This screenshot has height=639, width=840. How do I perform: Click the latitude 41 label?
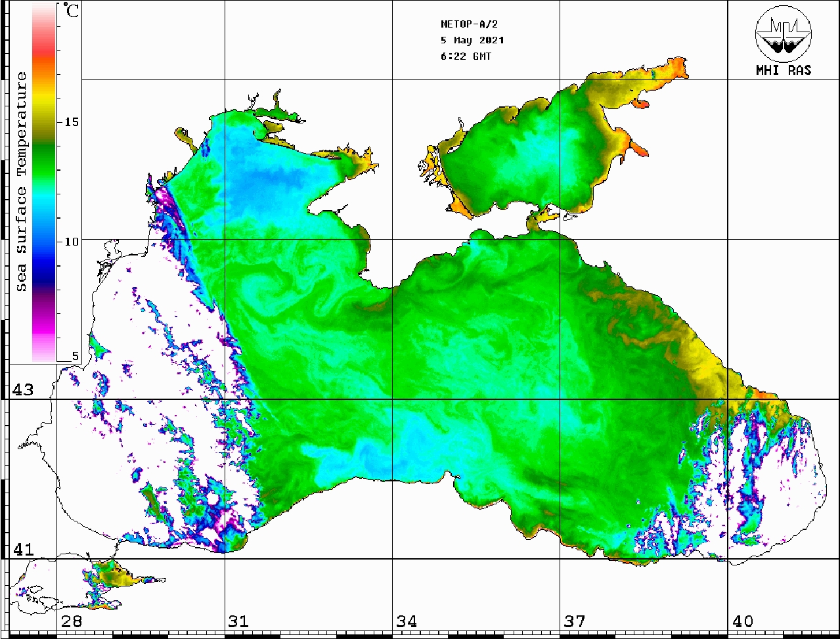pyautogui.click(x=23, y=550)
